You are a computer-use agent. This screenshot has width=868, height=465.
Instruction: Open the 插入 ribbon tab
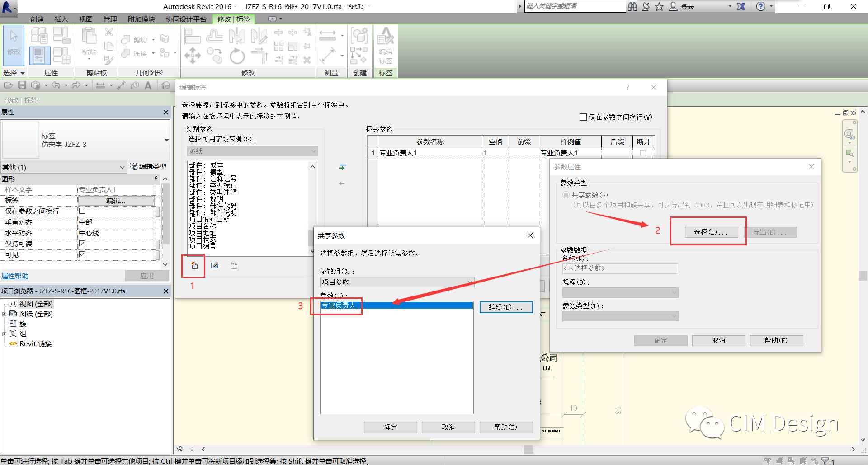coord(61,19)
